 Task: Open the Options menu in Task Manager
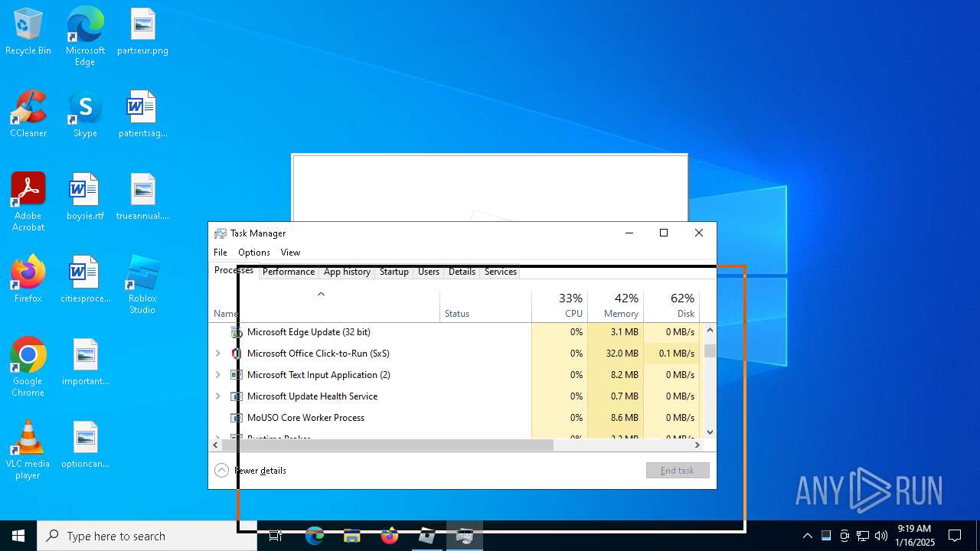(x=254, y=253)
